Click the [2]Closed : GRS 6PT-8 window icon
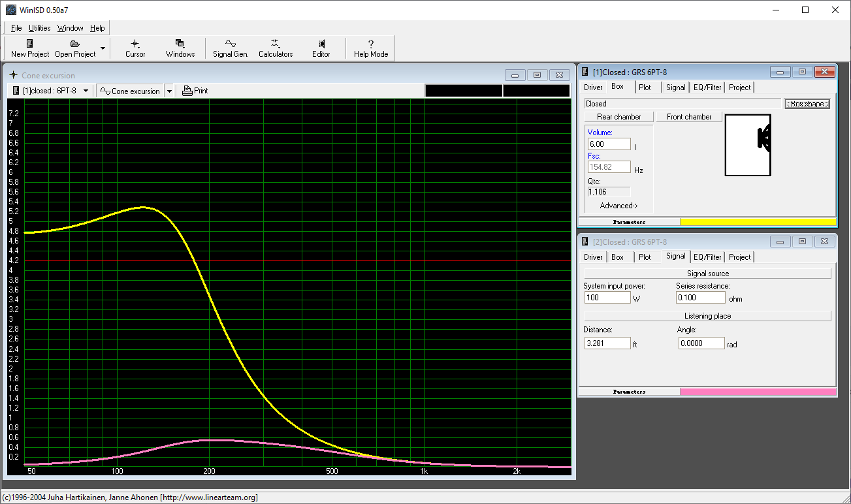The height and width of the screenshot is (504, 851). [x=585, y=242]
